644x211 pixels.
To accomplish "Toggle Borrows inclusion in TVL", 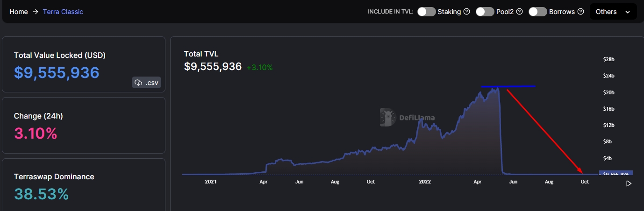I will tap(538, 12).
